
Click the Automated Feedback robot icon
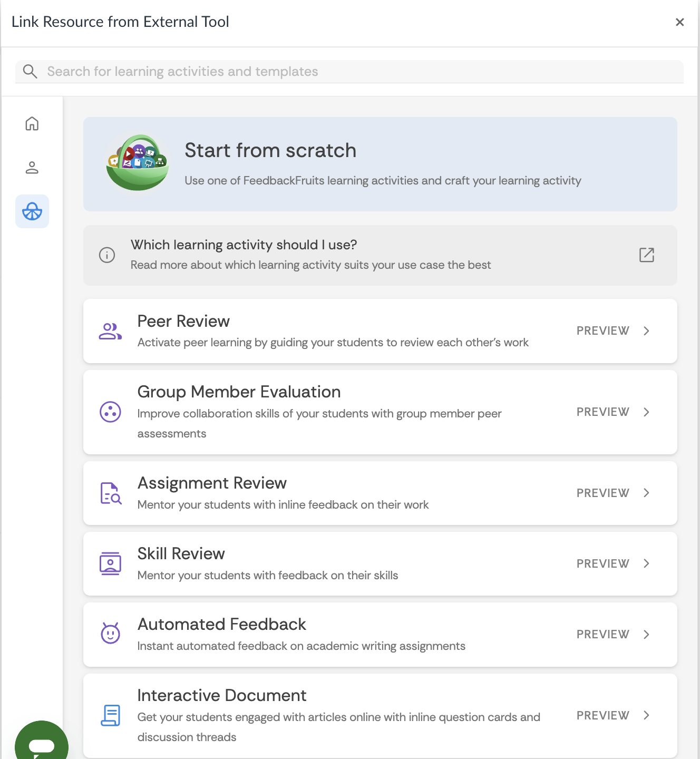coord(110,634)
